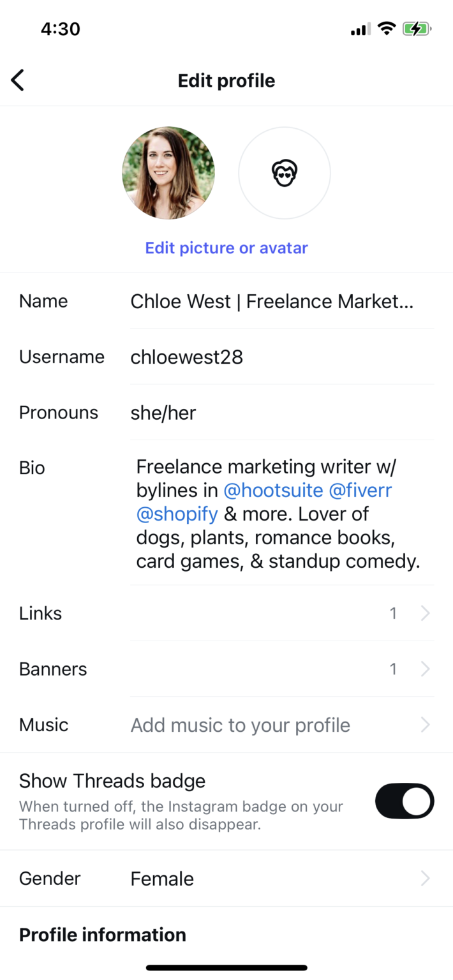Tap the Profile information section header
The image size is (453, 980).
pos(102,934)
